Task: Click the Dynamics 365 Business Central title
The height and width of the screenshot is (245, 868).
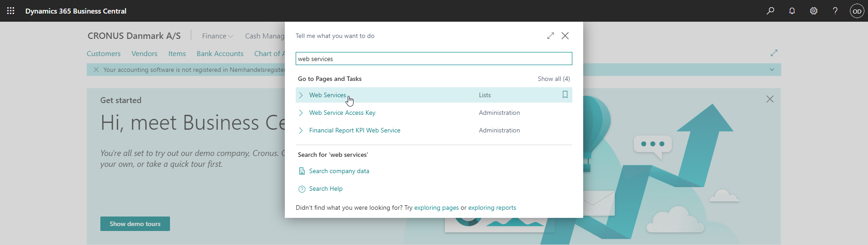Action: pos(76,11)
